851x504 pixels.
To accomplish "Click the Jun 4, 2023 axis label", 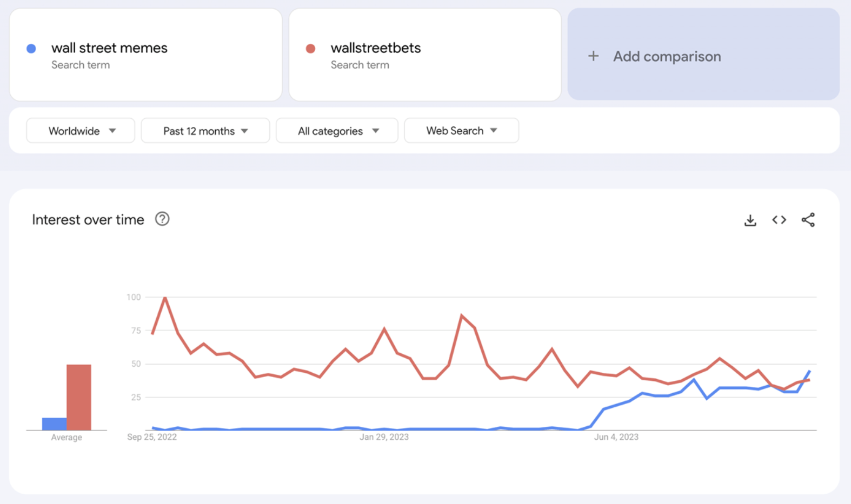I will (616, 437).
